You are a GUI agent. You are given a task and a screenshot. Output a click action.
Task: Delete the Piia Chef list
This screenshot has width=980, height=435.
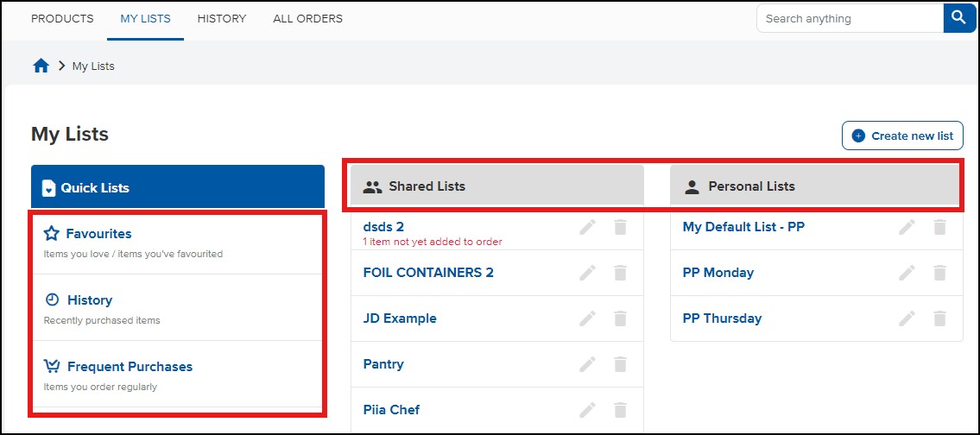[x=620, y=410]
